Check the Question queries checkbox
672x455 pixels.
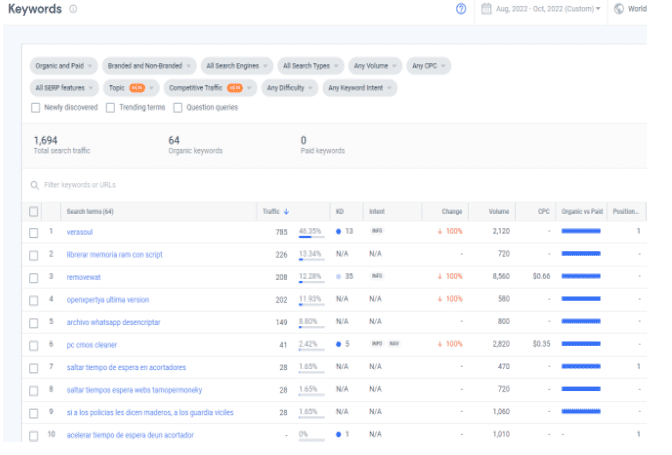(x=179, y=107)
